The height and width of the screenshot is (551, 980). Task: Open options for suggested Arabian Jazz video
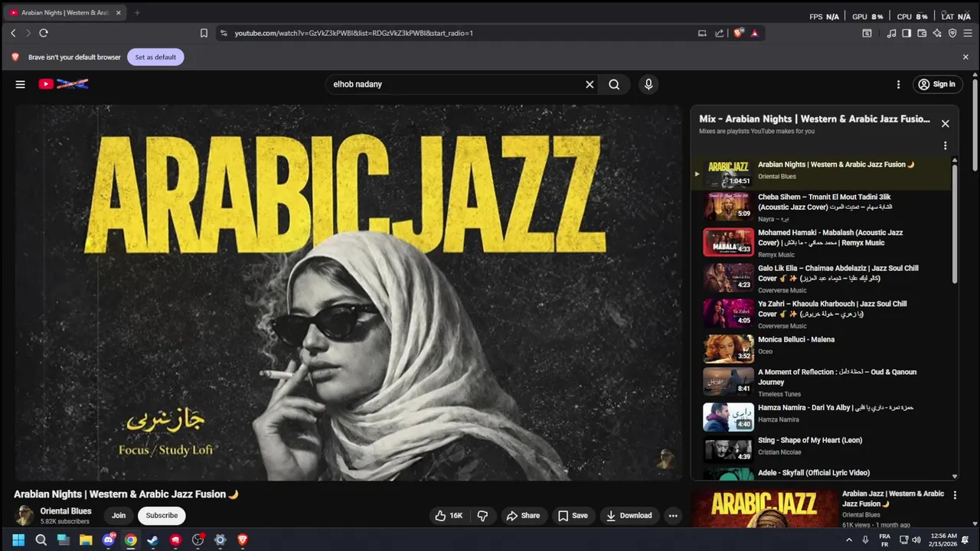(x=955, y=495)
